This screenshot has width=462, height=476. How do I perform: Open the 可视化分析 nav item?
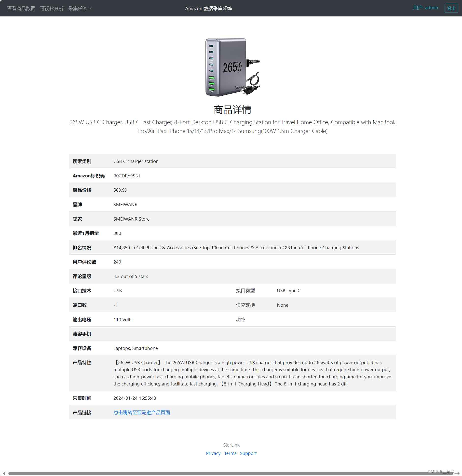52,8
